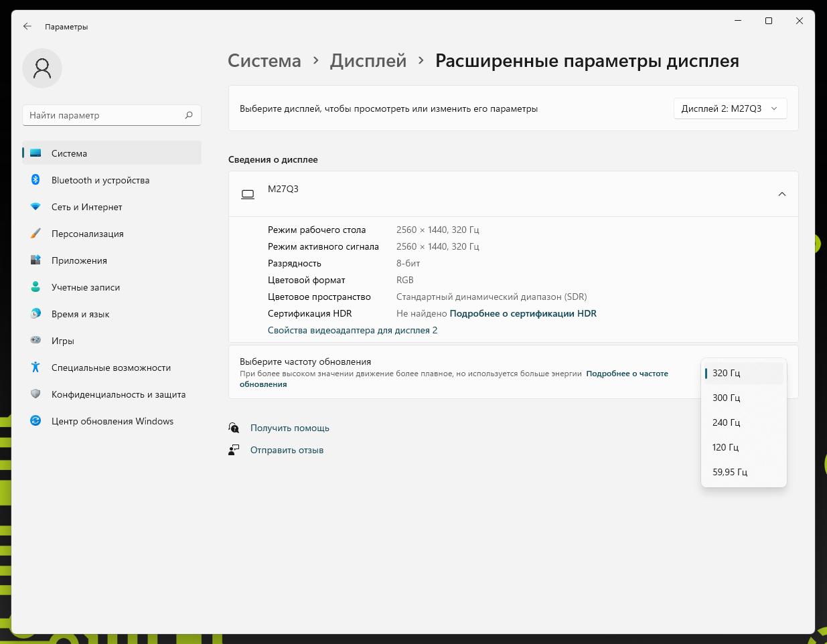Open Приложения in the sidebar

pyautogui.click(x=79, y=260)
